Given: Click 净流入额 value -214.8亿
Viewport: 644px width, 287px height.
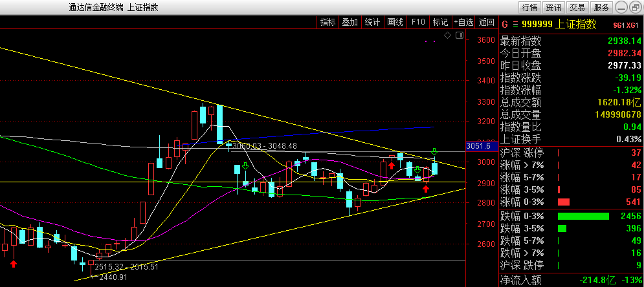Looking at the screenshot, I should coord(597,281).
